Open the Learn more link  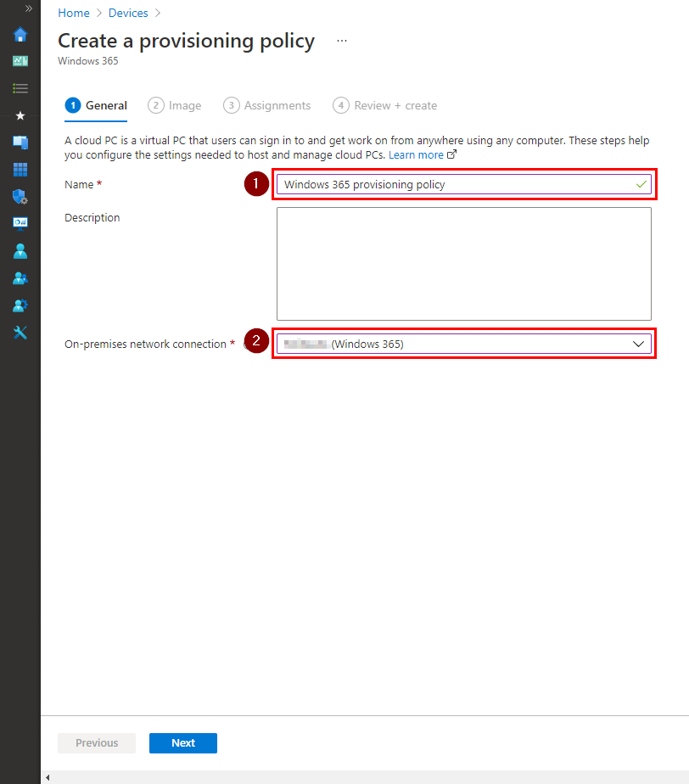[416, 155]
